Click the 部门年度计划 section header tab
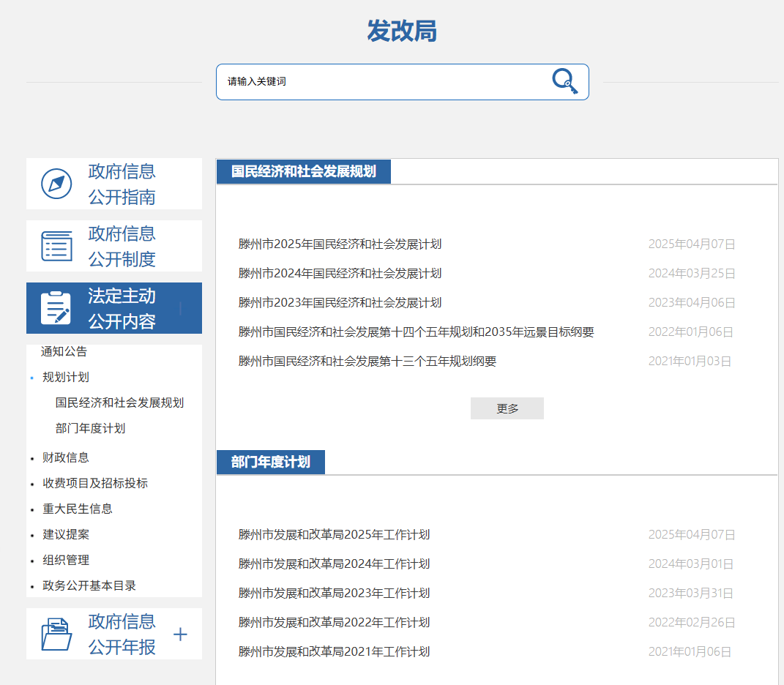The image size is (784, 685). click(x=270, y=463)
